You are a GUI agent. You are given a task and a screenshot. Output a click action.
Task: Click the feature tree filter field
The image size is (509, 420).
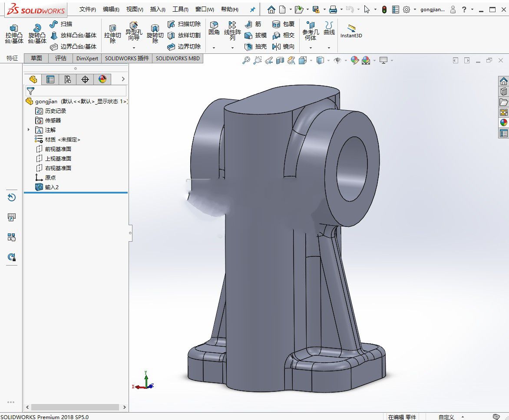point(76,91)
